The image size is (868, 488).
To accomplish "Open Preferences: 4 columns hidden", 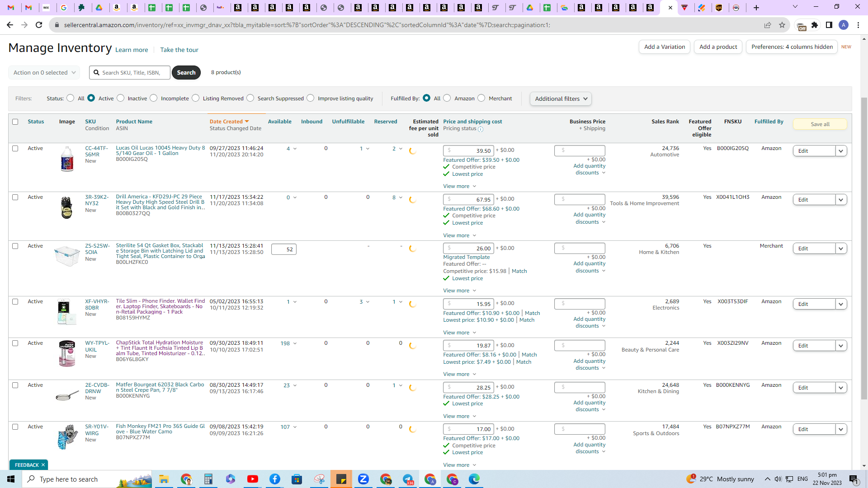I will point(792,47).
